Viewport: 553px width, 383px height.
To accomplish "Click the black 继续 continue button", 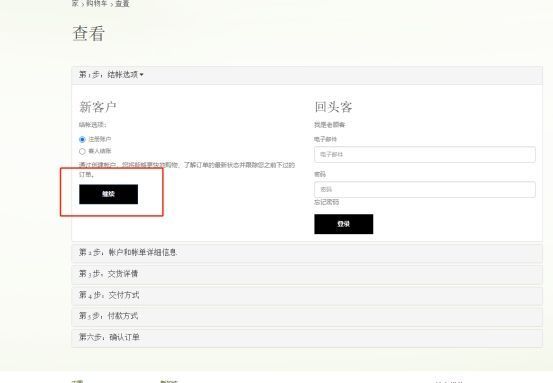I will tap(109, 194).
